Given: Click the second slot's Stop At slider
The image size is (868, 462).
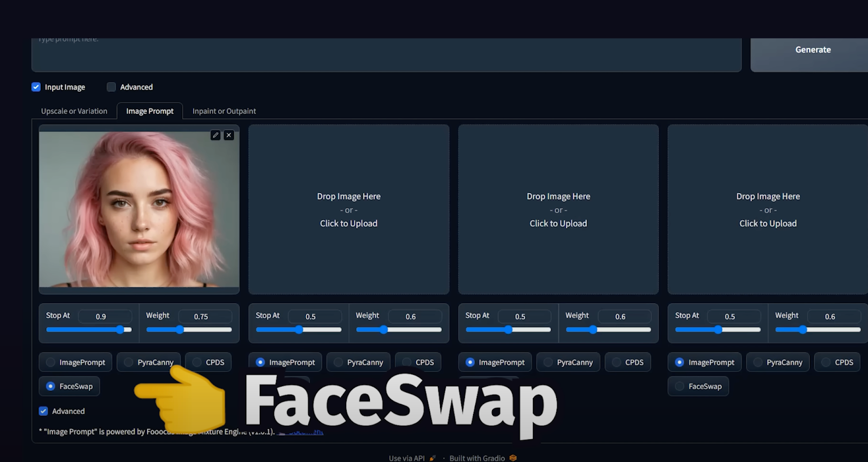Looking at the screenshot, I should pyautogui.click(x=299, y=330).
